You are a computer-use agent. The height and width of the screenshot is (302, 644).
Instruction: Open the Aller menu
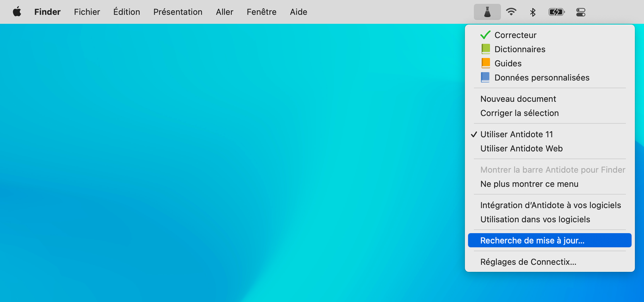pos(224,12)
